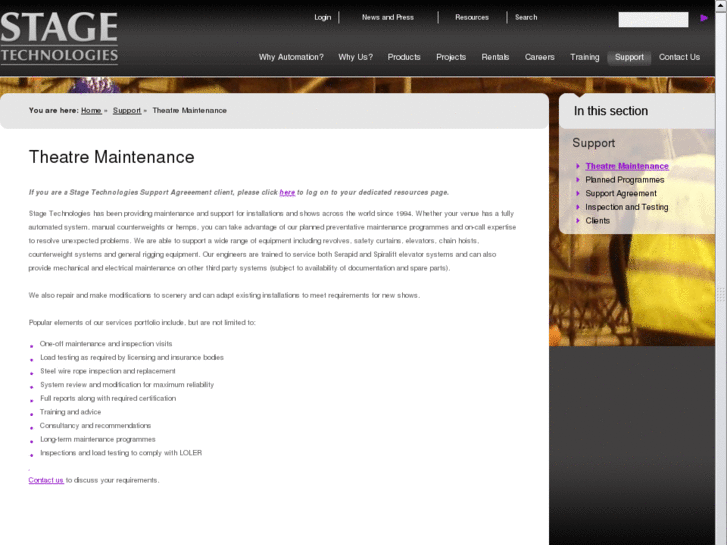Click the Theatre Maintenance page heading
This screenshot has height=545, width=727.
point(111,157)
